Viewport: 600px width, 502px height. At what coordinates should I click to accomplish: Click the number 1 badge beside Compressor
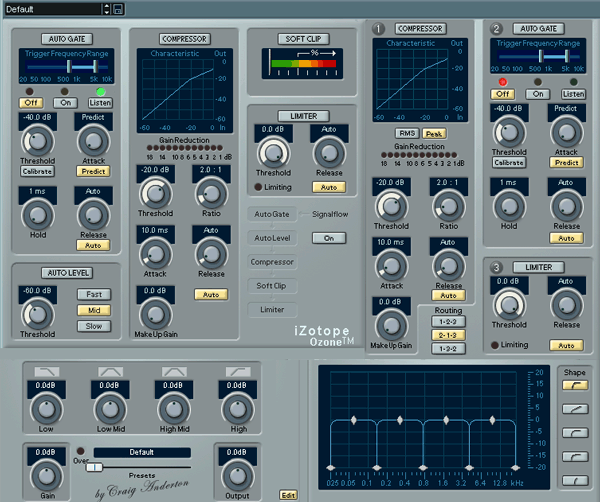(x=378, y=29)
